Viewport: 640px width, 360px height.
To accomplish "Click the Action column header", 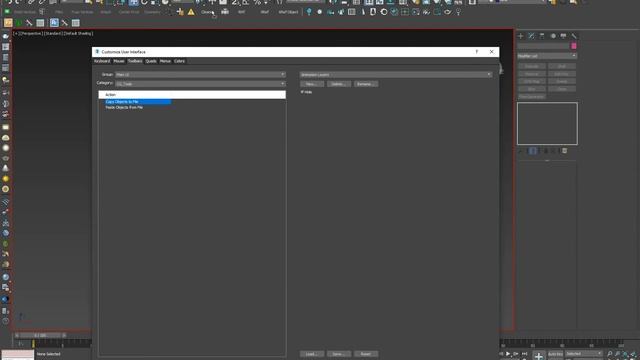I will [x=192, y=95].
